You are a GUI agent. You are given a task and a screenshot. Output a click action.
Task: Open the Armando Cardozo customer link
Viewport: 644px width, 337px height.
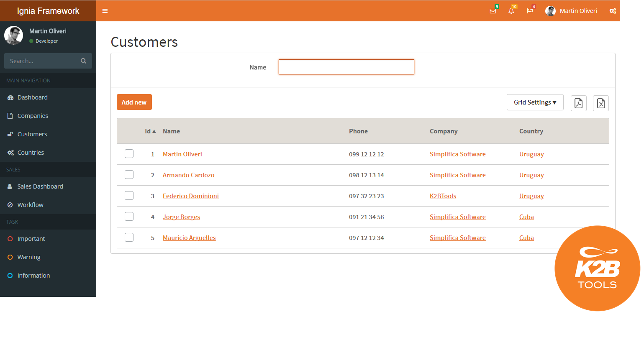188,175
